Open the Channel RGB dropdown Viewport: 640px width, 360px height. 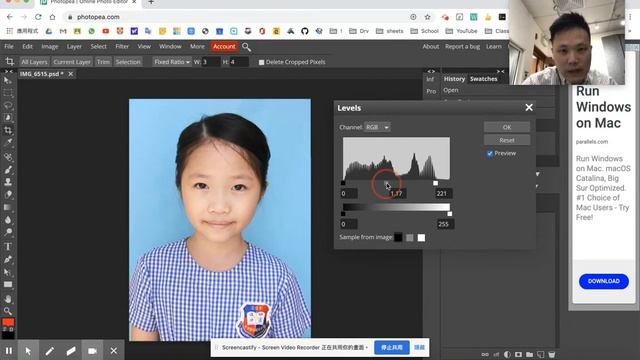tap(377, 127)
